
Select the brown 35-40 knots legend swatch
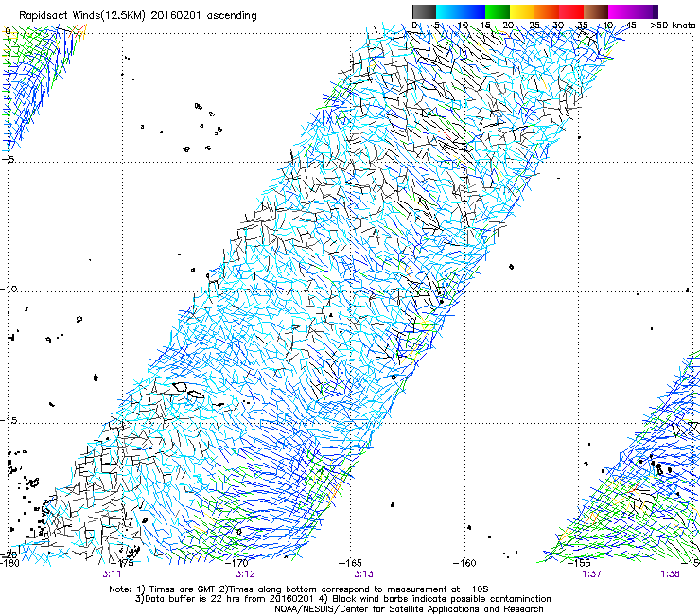[x=596, y=11]
